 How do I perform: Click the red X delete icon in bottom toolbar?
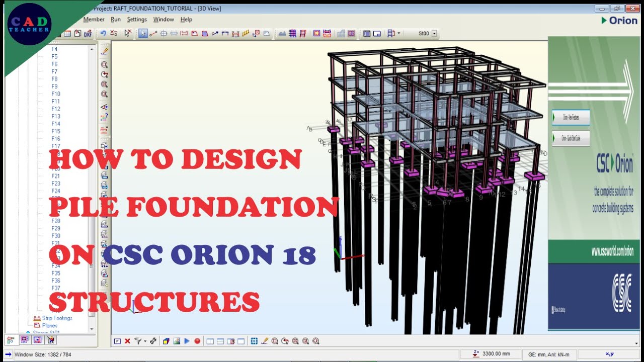pos(127,341)
